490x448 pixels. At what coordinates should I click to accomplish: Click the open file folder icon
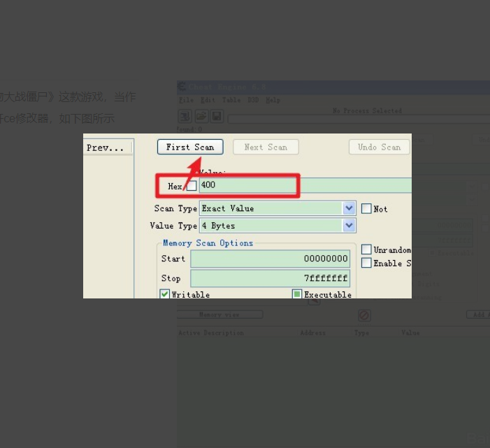click(x=201, y=116)
